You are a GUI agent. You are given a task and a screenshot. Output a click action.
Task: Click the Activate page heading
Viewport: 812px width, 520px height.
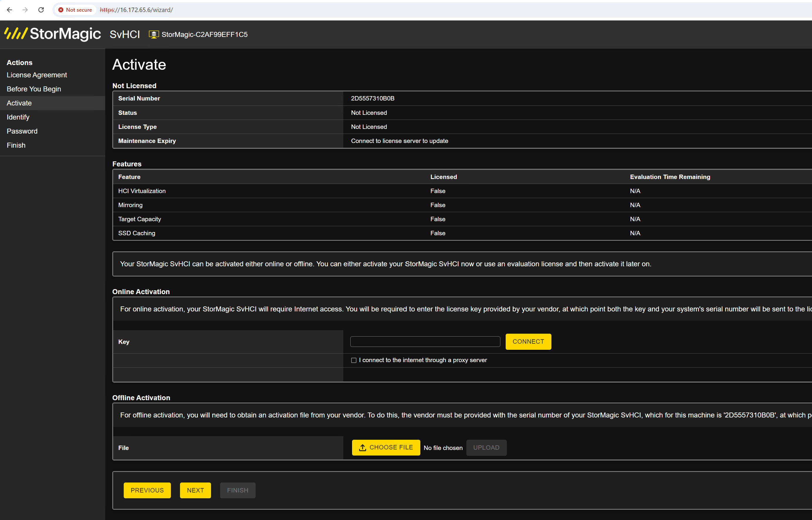pos(139,64)
